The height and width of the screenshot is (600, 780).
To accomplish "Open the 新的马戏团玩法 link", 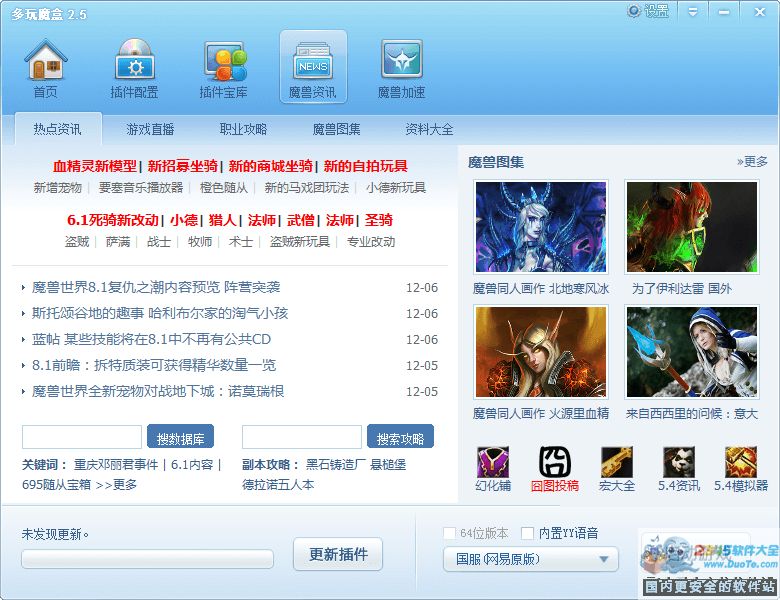I will 307,188.
